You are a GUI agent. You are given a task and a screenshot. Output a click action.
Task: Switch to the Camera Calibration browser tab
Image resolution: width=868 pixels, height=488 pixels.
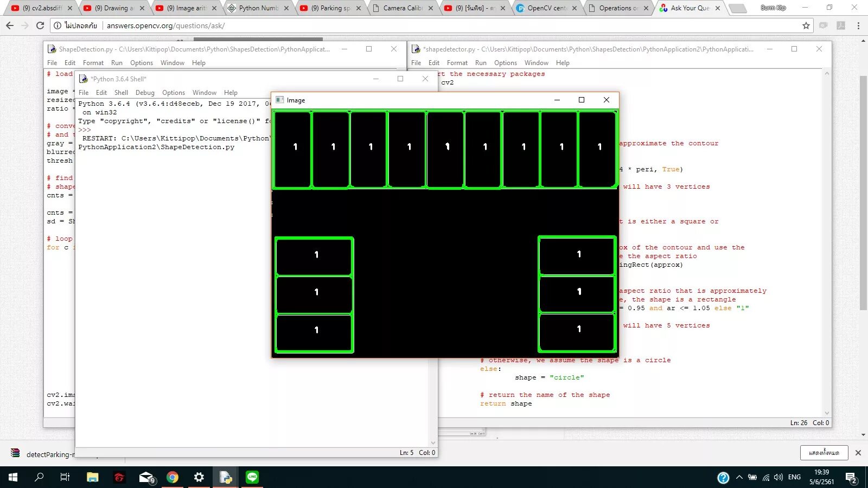(x=403, y=8)
